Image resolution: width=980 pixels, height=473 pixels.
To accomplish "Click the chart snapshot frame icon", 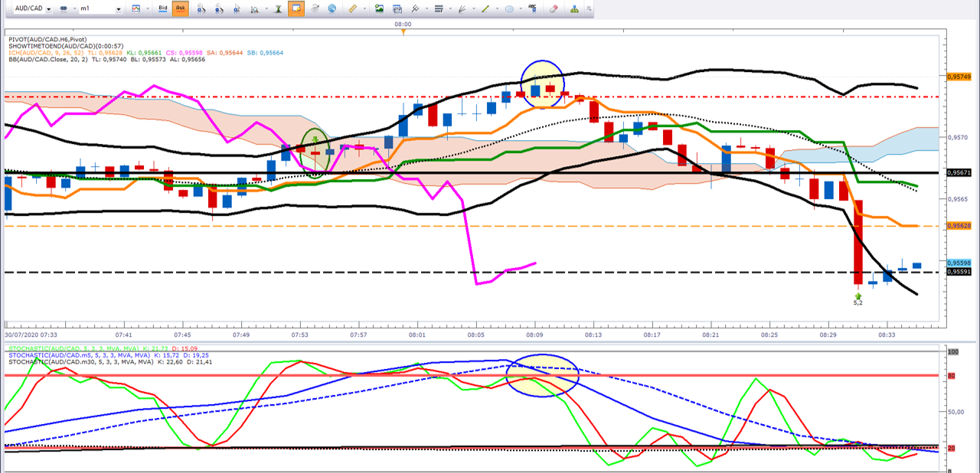I will [397, 9].
